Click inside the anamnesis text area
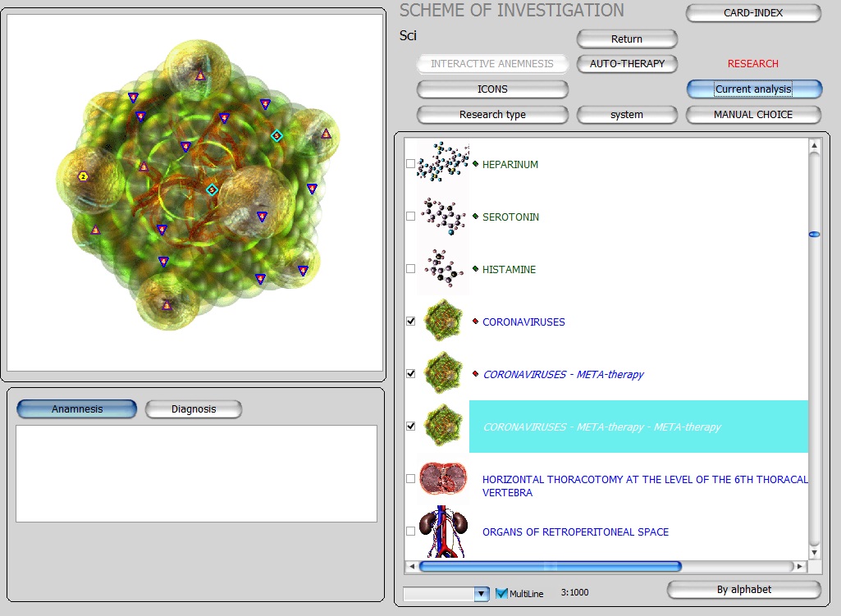The height and width of the screenshot is (616, 841). tap(196, 473)
